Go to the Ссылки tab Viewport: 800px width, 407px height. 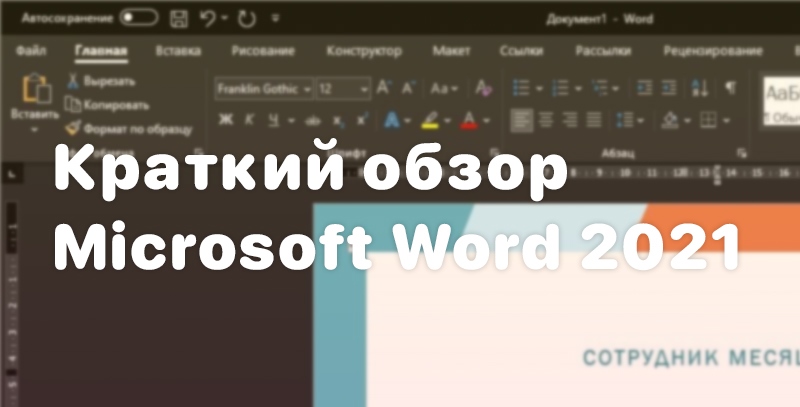521,51
